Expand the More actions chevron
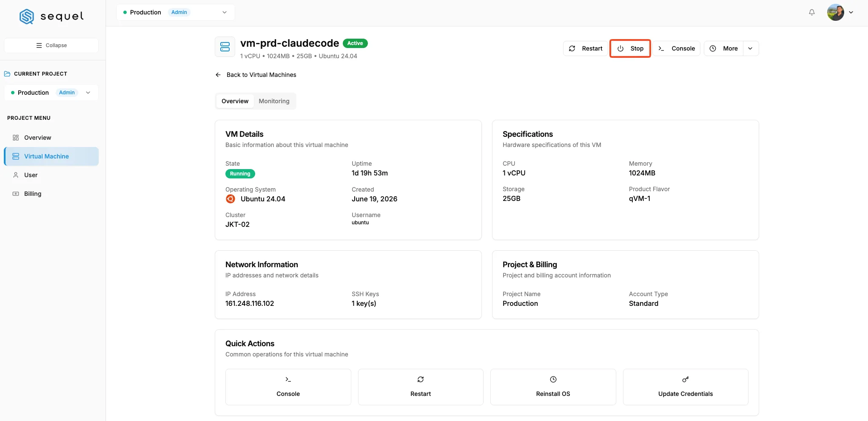This screenshot has height=421, width=868. pos(751,48)
